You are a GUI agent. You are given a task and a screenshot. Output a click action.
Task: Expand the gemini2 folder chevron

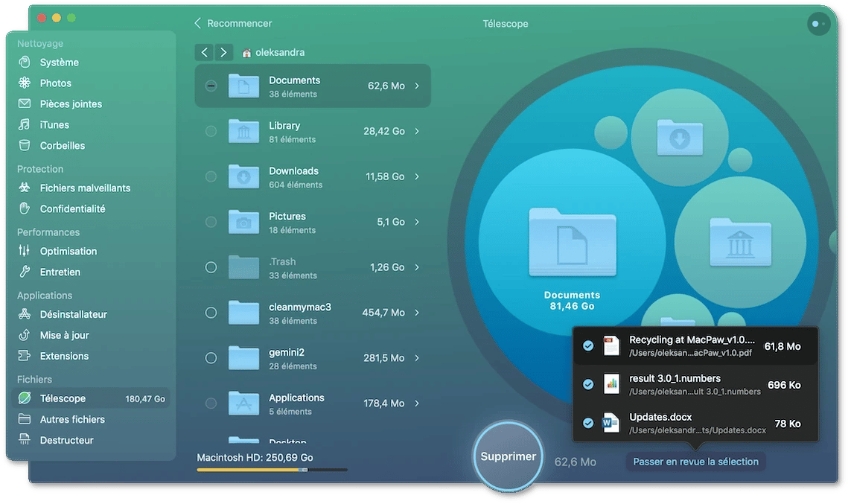417,358
